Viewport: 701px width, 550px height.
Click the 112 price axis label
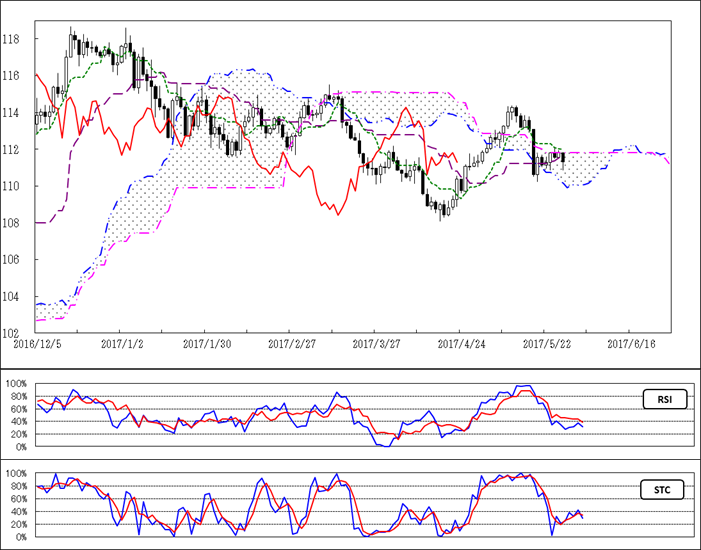[x=14, y=150]
